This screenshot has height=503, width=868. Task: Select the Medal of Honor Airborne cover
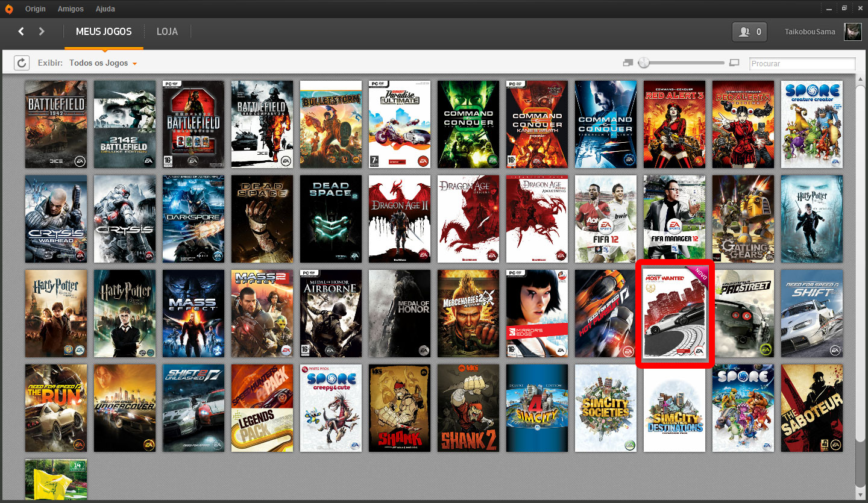click(331, 313)
